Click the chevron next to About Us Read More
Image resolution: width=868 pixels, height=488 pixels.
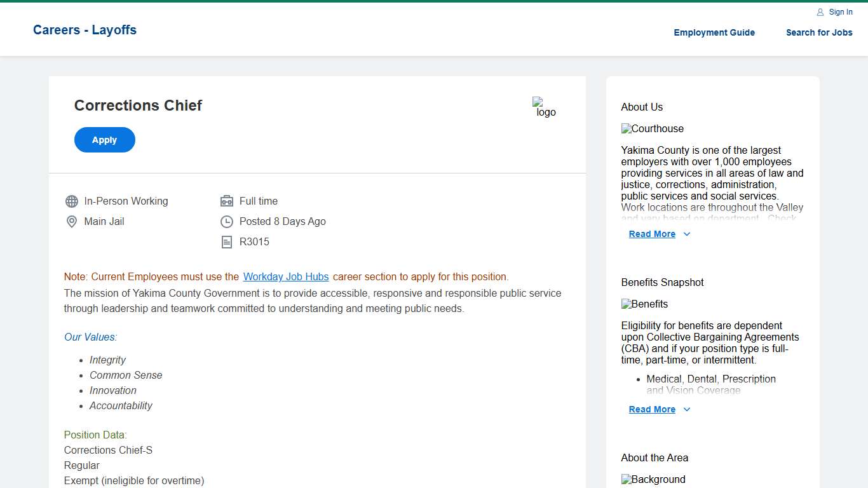(687, 234)
